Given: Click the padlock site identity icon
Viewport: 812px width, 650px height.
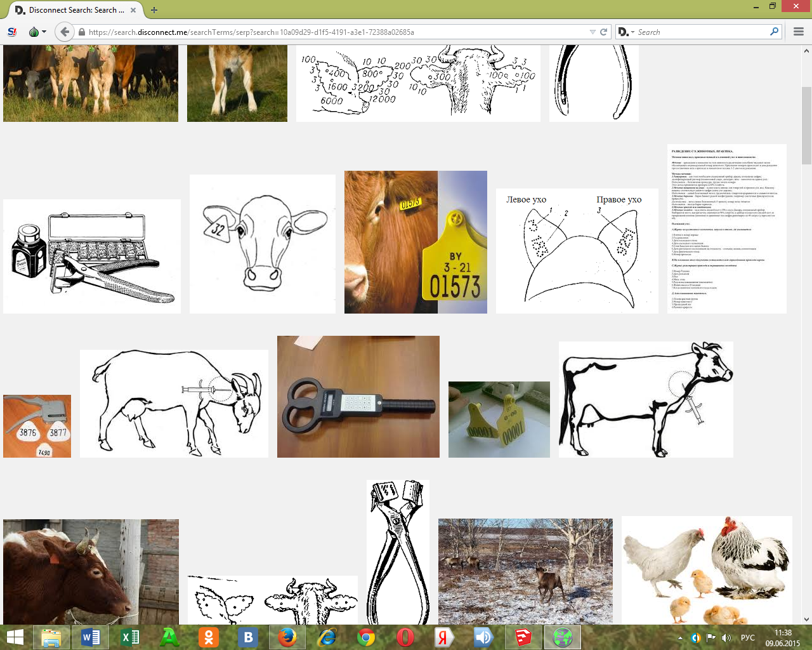Looking at the screenshot, I should tap(81, 32).
